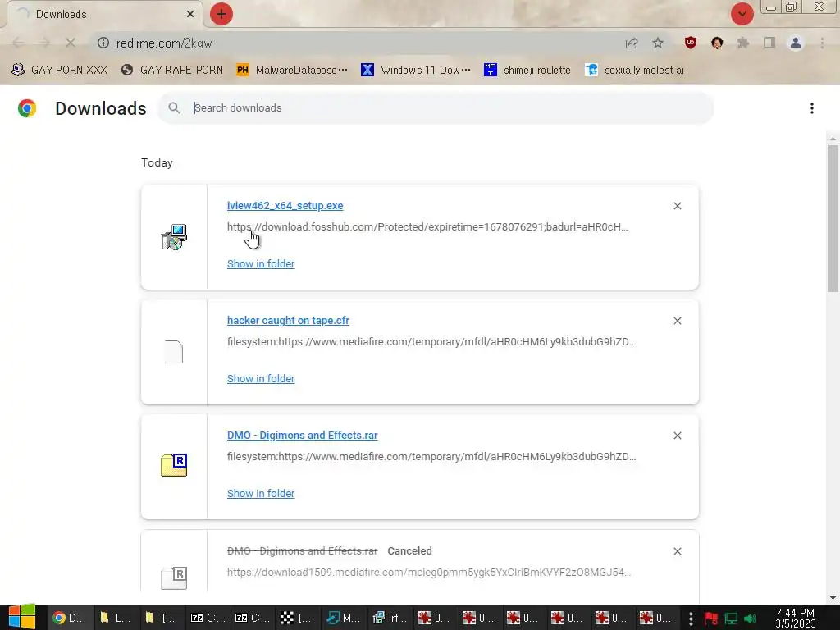Open the Windows 11 Dow… bookmark
The image size is (840, 630).
point(416,71)
